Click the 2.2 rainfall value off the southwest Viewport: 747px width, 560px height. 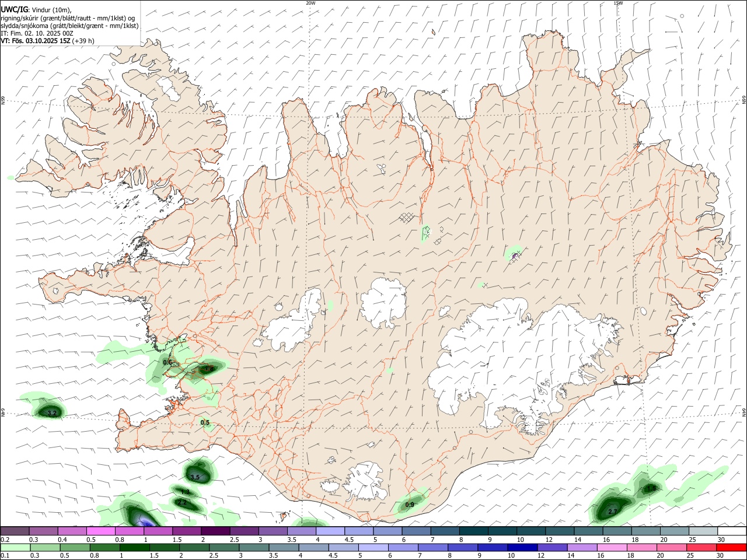click(x=182, y=502)
